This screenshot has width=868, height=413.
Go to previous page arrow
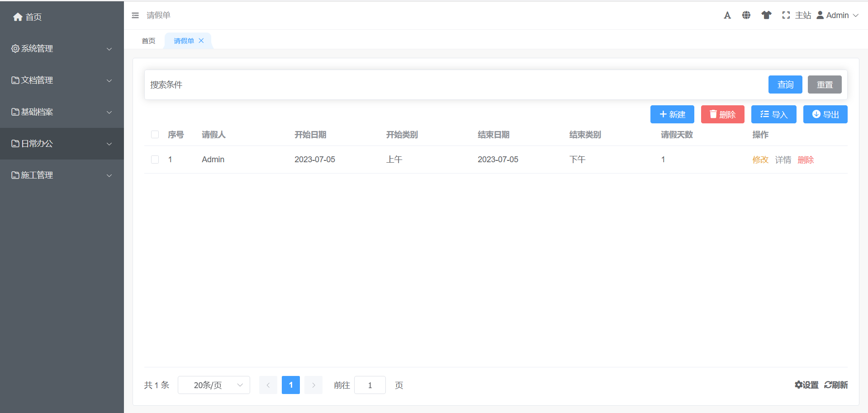coord(268,385)
